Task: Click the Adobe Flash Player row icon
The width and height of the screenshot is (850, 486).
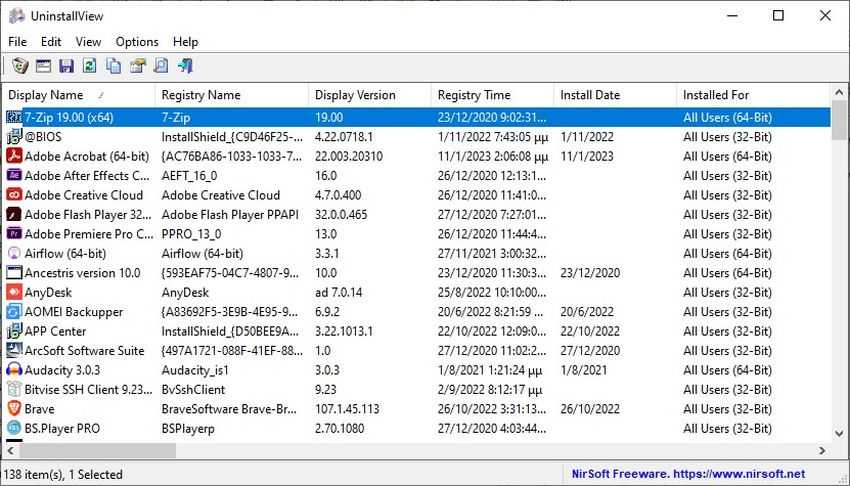Action: click(x=14, y=215)
